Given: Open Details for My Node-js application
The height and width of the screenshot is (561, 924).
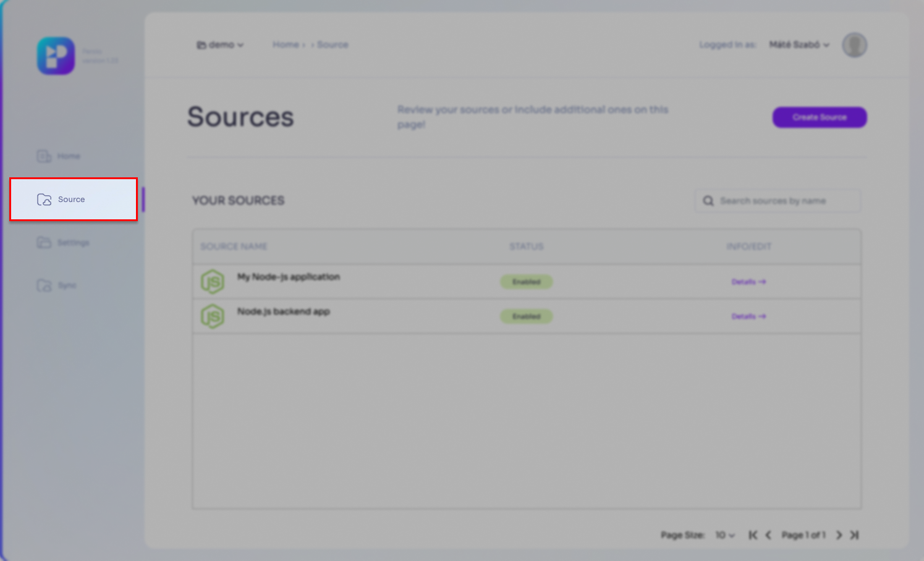Looking at the screenshot, I should tap(748, 282).
